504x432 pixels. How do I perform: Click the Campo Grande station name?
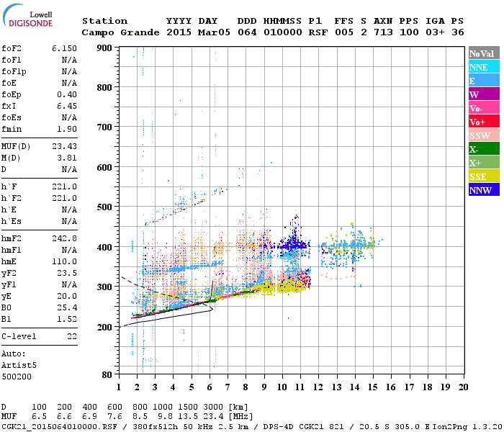click(120, 32)
